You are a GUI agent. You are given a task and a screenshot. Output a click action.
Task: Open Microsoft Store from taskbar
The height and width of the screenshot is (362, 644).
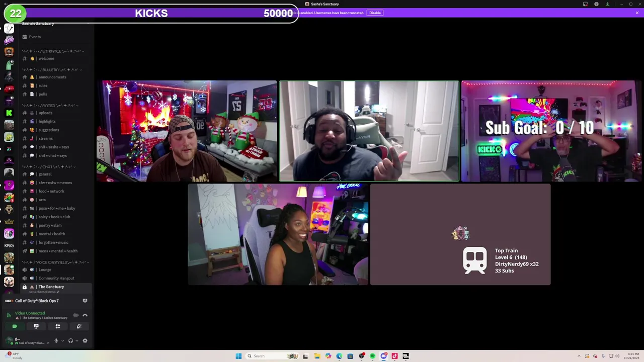[x=350, y=356]
